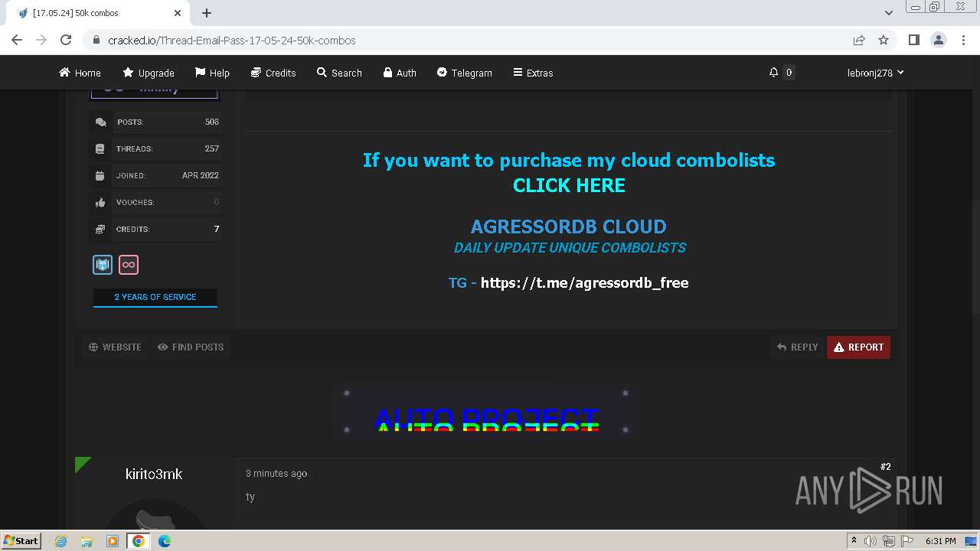Open File Explorer from the taskbar

(87, 541)
